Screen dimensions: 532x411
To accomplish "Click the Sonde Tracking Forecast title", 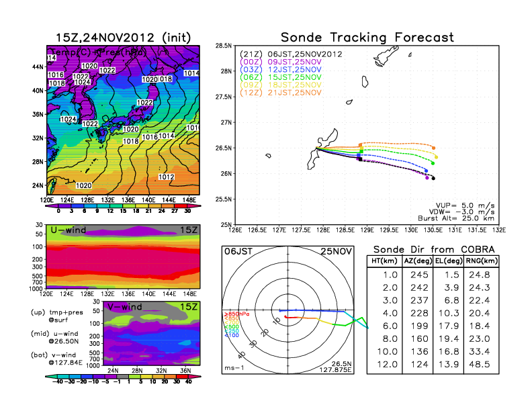I will (367, 38).
